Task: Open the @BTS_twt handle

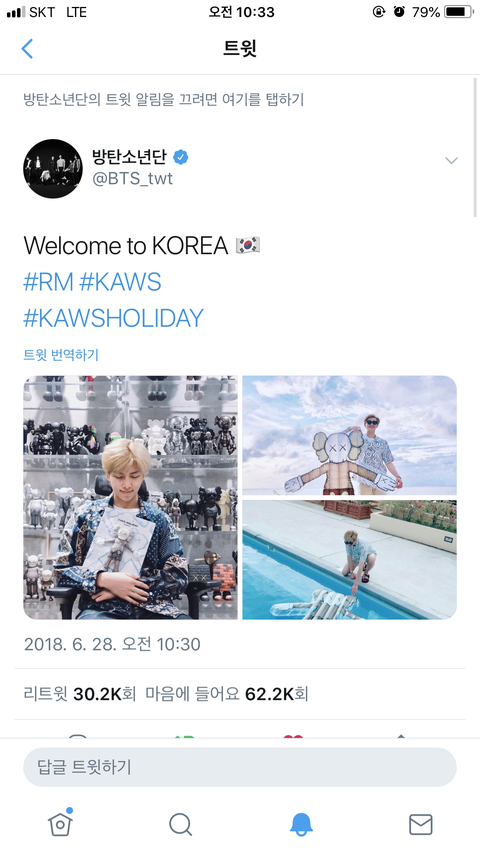Action: click(132, 178)
